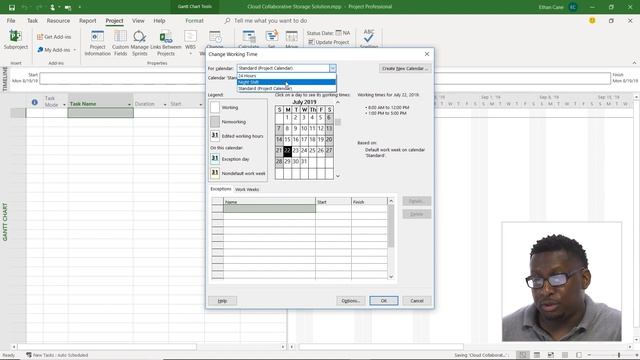Click the Undo icon in quick access toolbar
The image size is (640, 360).
click(25, 7)
